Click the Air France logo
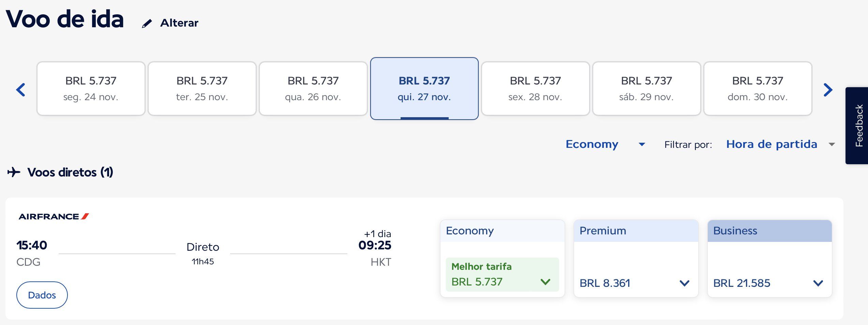 pos(54,216)
